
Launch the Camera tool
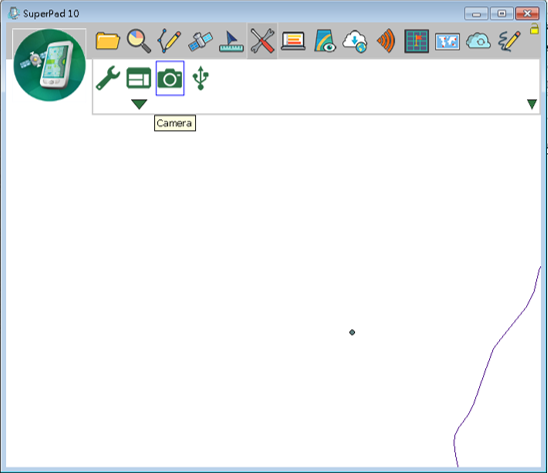click(x=170, y=78)
